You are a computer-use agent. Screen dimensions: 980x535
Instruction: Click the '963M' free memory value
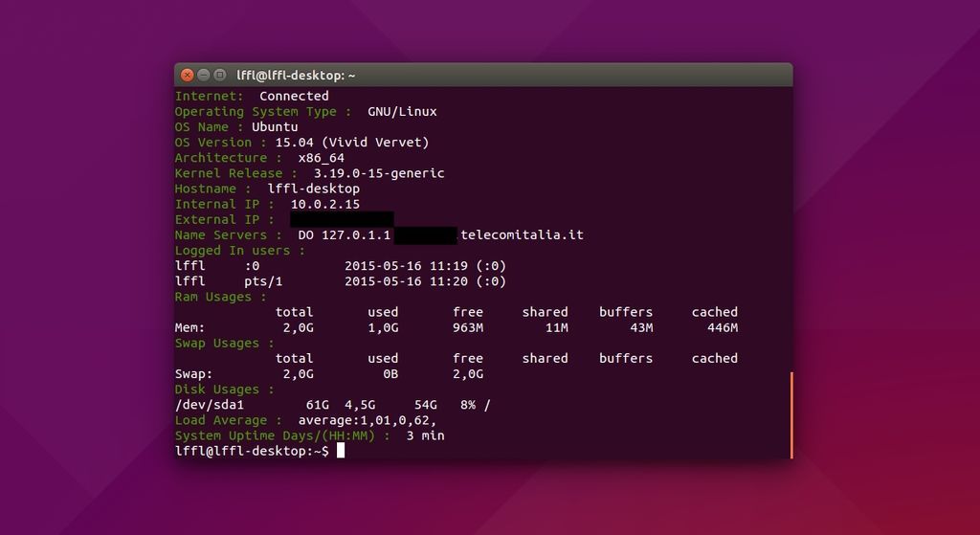(x=468, y=328)
